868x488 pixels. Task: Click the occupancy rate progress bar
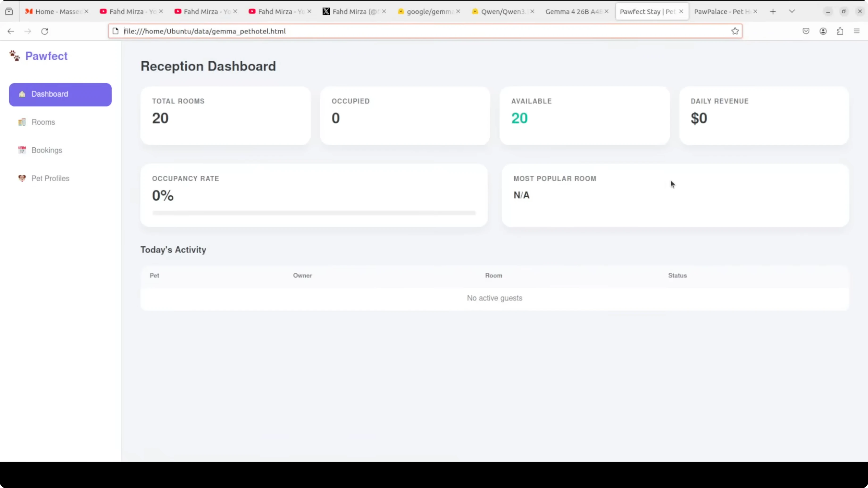pos(313,213)
